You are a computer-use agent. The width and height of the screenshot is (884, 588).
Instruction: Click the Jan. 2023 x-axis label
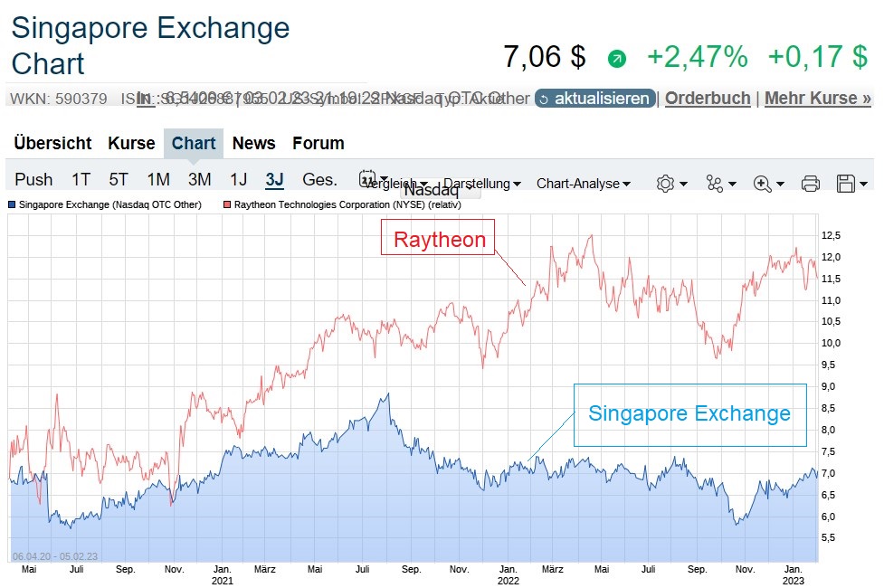tap(794, 575)
